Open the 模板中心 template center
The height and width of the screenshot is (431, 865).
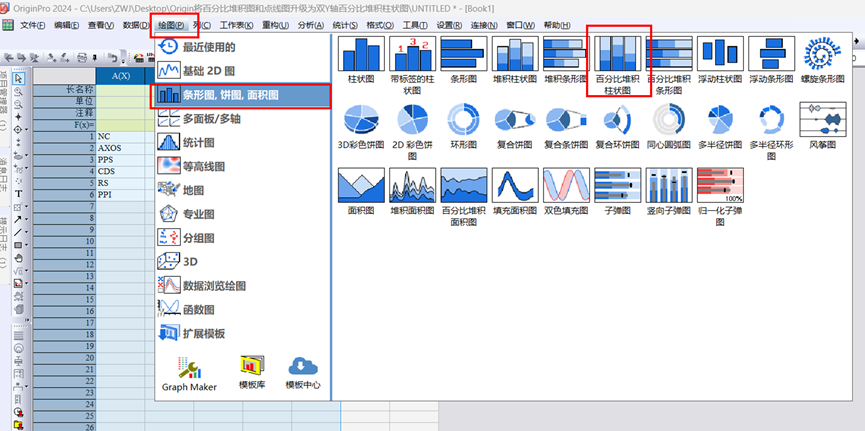303,374
